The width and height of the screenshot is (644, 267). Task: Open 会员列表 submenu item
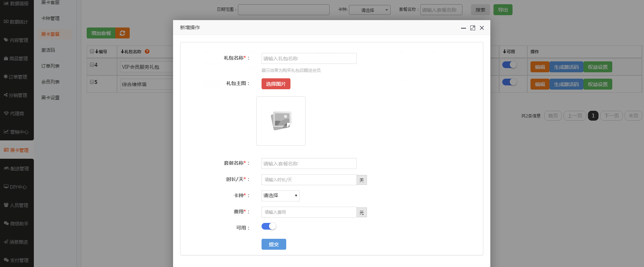click(x=50, y=82)
